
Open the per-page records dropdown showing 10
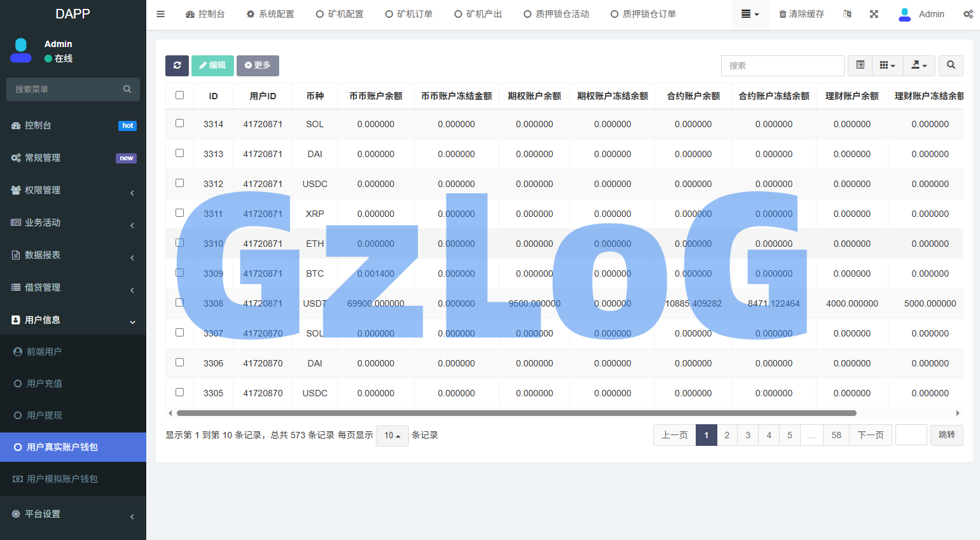(x=392, y=436)
